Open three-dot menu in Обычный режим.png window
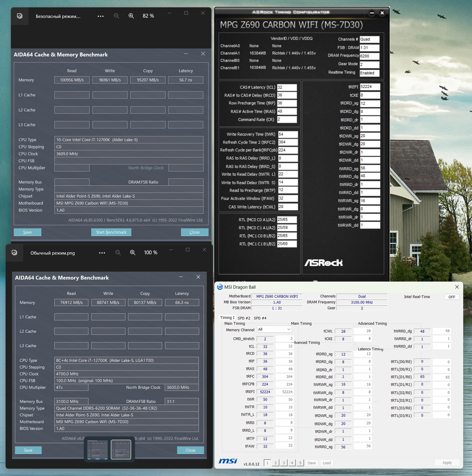Viewport: 472px width, 476px height. 102,253
